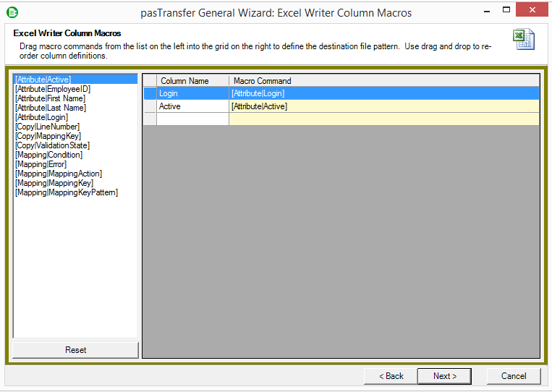The image size is (552, 392).
Task: Choose the [Attribute|First Name] macro
Action: click(x=50, y=98)
